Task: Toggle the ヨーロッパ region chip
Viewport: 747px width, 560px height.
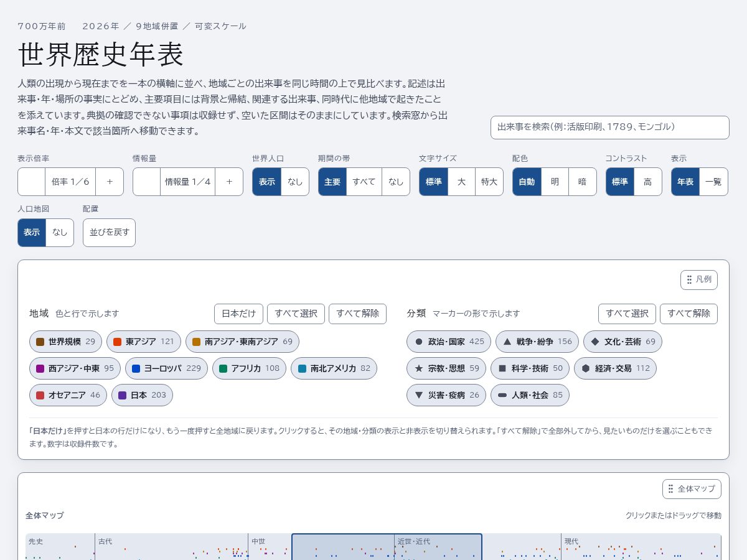Action: point(166,368)
